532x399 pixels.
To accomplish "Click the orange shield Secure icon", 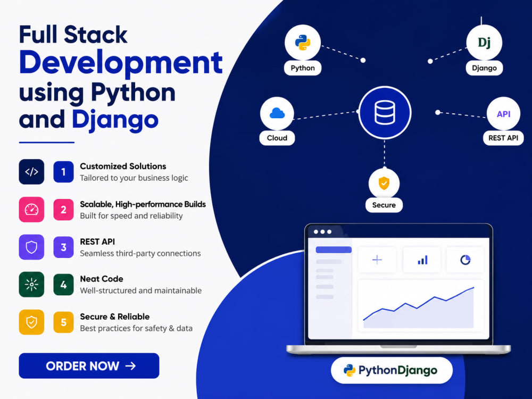I will tap(384, 183).
